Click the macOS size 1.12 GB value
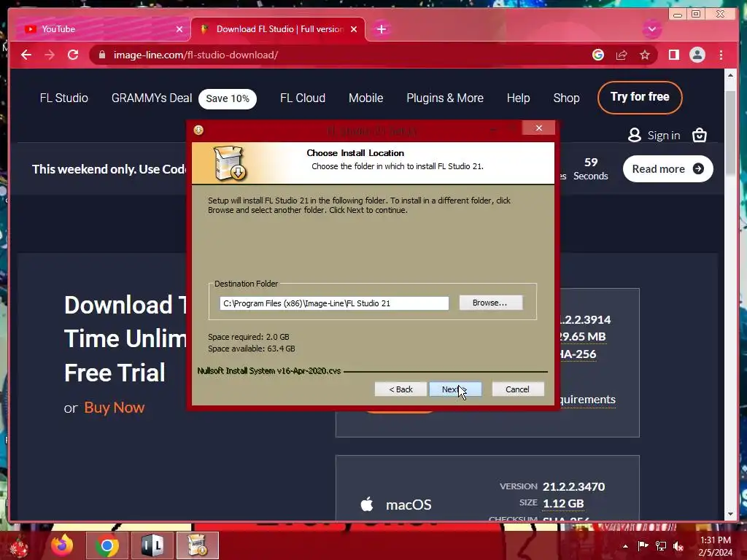This screenshot has height=560, width=747. tap(563, 503)
